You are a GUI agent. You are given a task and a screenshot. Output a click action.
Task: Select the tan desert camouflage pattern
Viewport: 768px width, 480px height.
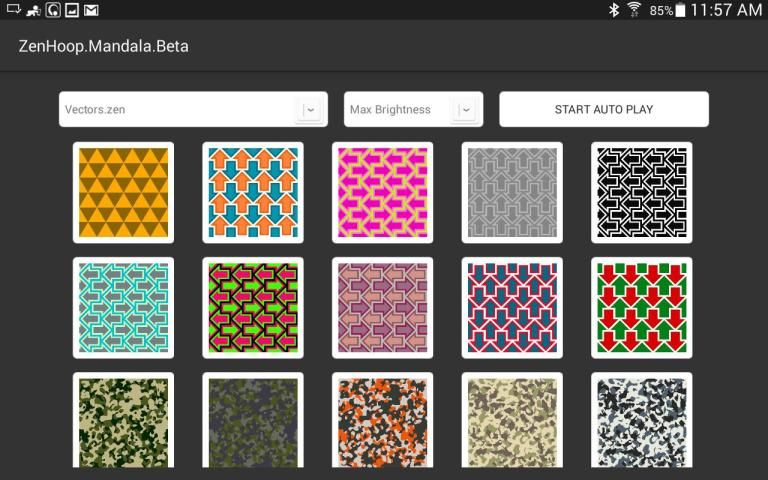click(x=512, y=422)
